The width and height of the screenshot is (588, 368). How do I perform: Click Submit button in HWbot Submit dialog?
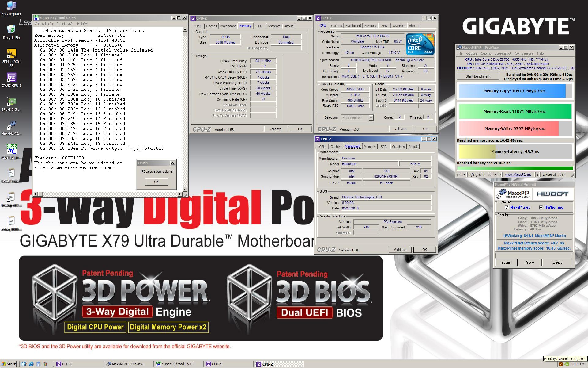pyautogui.click(x=506, y=263)
